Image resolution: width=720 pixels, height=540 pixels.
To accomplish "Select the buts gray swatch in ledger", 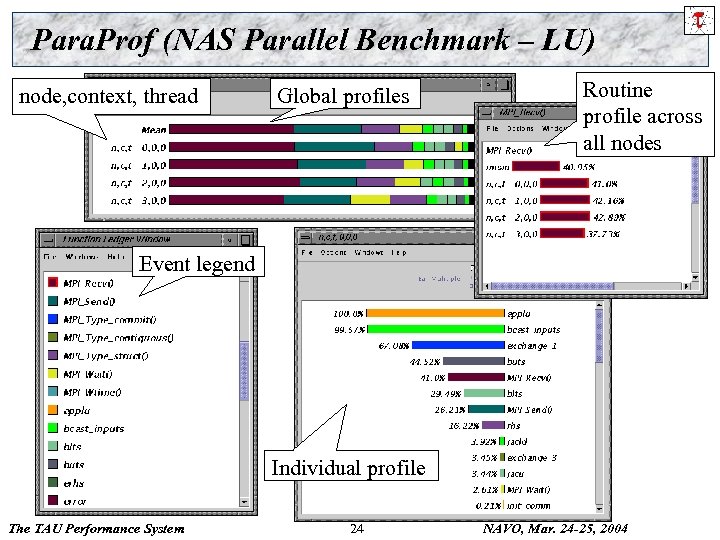I will [x=53, y=464].
